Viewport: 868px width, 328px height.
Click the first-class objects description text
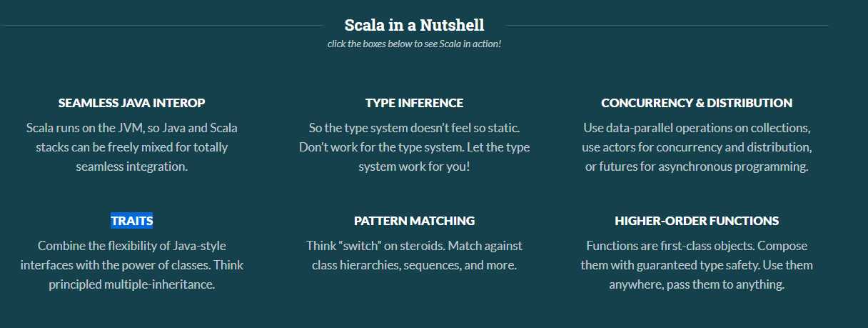pyautogui.click(x=697, y=265)
